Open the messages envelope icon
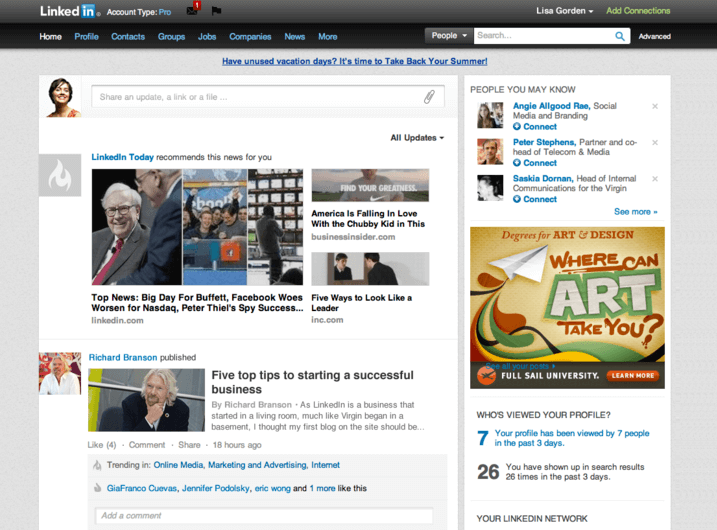This screenshot has height=530, width=717. pos(192,11)
